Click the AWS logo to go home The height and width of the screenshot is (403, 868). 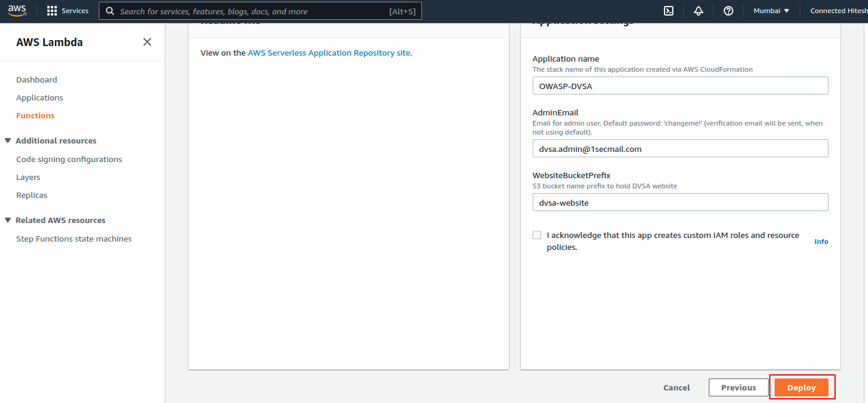(x=17, y=10)
